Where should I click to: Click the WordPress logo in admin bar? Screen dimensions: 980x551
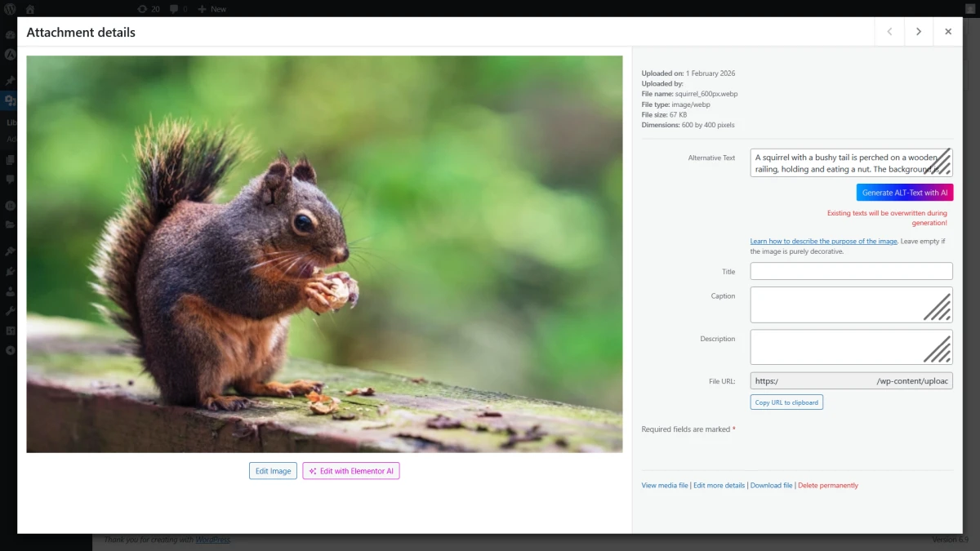coord(10,9)
